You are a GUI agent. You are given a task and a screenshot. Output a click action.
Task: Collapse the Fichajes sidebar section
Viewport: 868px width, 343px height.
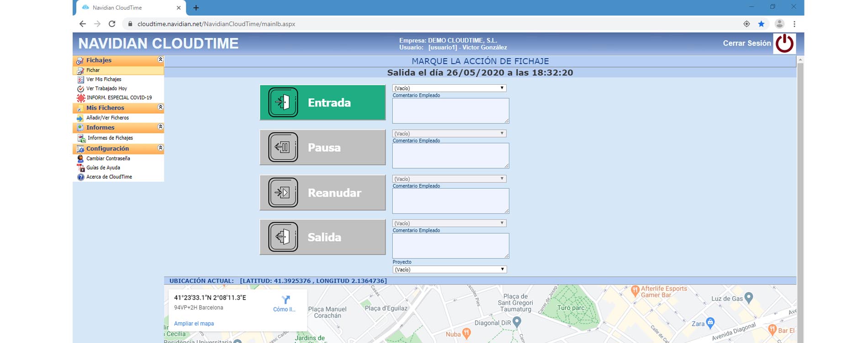pos(160,59)
